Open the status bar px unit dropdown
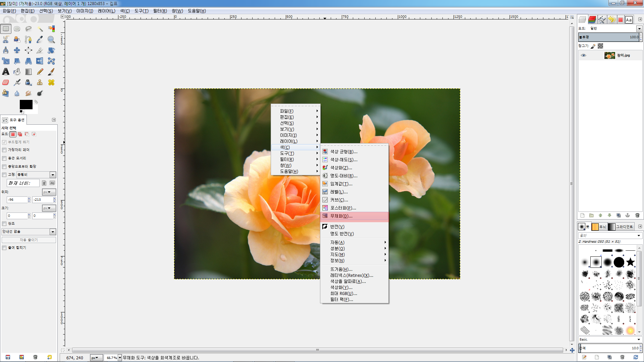 pyautogui.click(x=96, y=358)
